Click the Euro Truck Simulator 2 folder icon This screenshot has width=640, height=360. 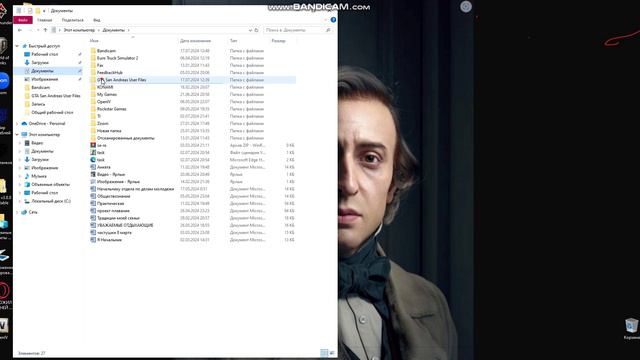pyautogui.click(x=93, y=58)
